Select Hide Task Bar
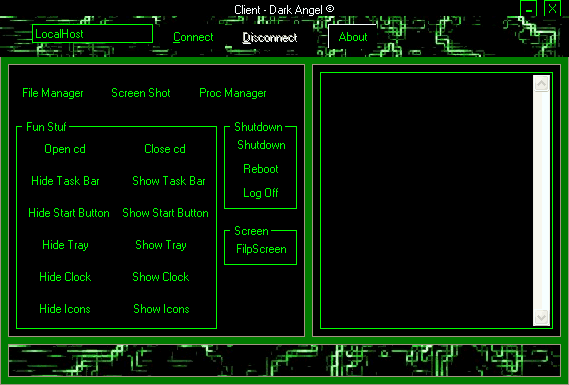Screen dimensions: 569x385 click(65, 181)
